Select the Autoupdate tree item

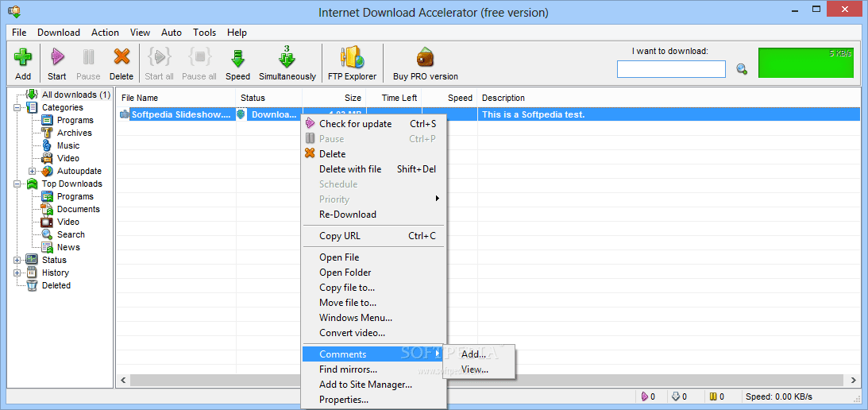point(79,171)
